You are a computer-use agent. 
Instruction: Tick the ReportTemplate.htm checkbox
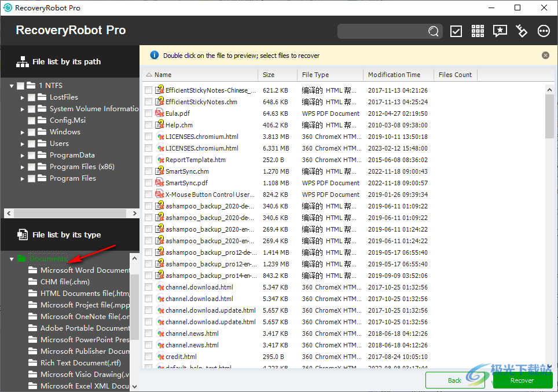[148, 160]
